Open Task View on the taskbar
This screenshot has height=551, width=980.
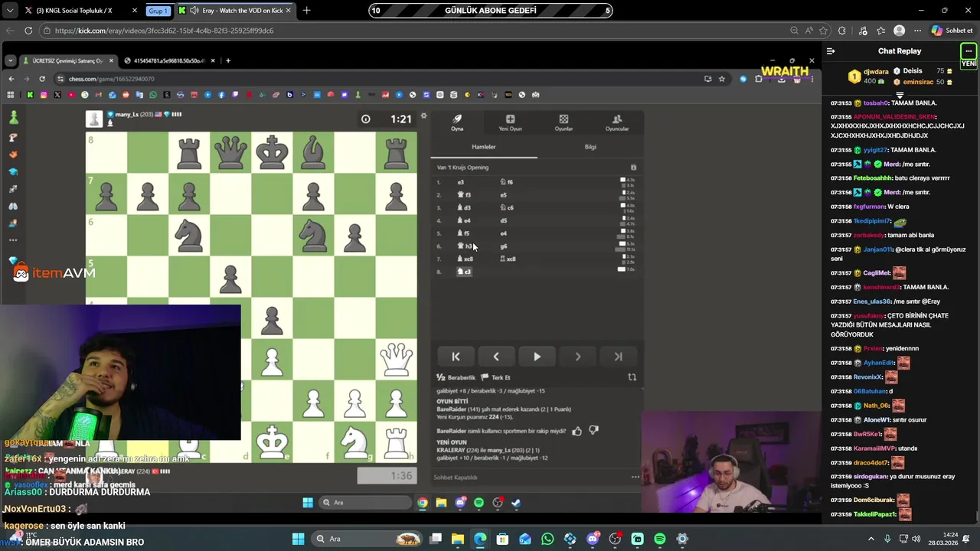coord(436,539)
